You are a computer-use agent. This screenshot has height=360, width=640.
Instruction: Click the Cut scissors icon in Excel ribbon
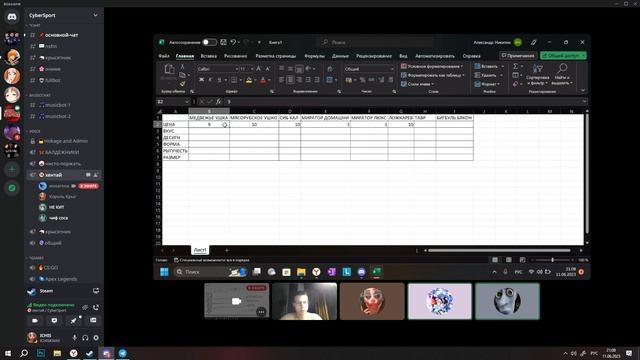tap(182, 67)
